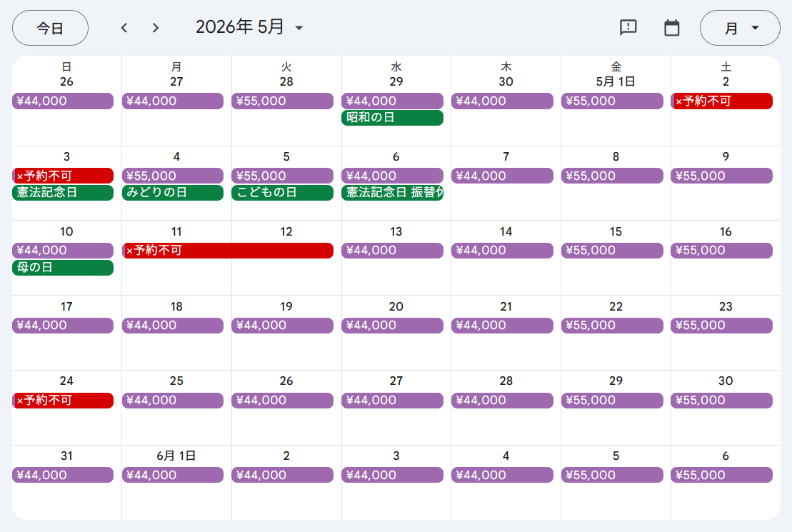
Task: Click the calendar icon in top bar
Action: click(x=671, y=28)
